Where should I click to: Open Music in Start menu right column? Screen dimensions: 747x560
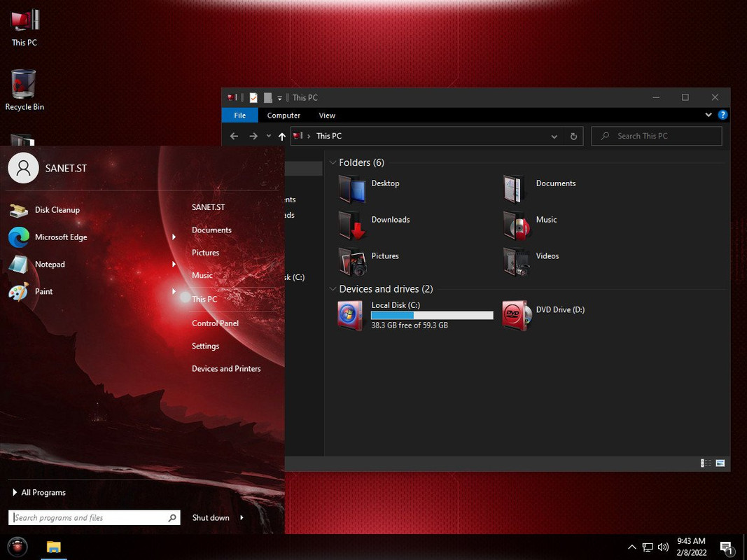(x=202, y=275)
